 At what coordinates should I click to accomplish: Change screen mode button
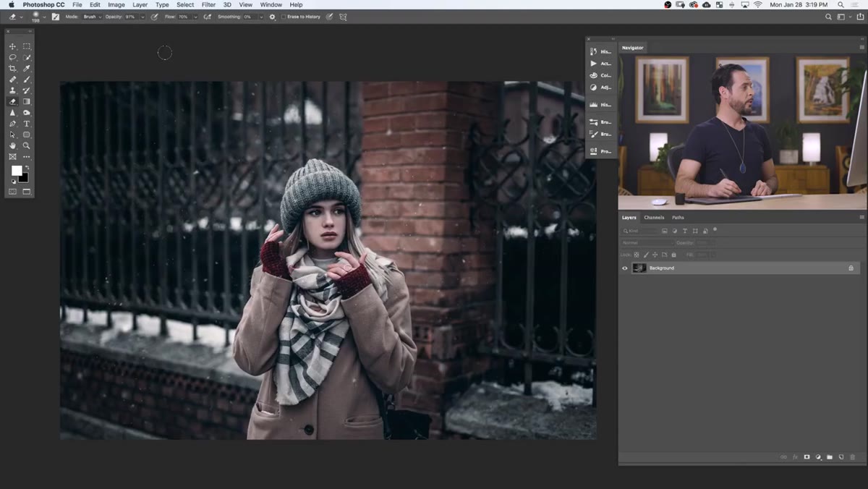click(x=27, y=192)
